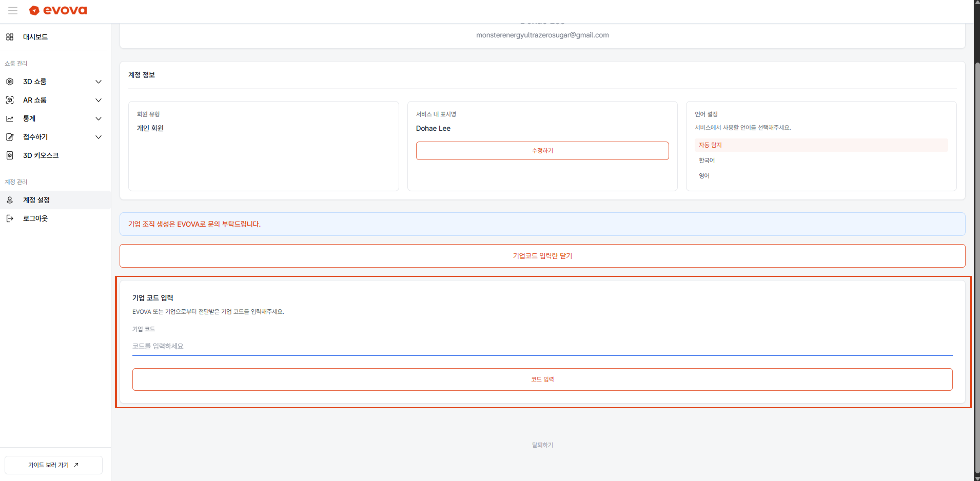Click the 3D 쇼룸 icon in sidebar

click(9, 81)
